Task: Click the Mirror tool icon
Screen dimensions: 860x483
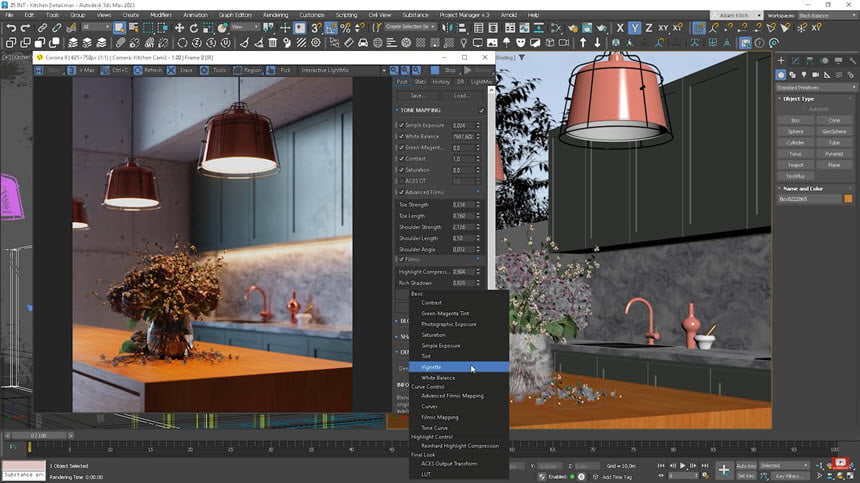Action: pyautogui.click(x=447, y=27)
